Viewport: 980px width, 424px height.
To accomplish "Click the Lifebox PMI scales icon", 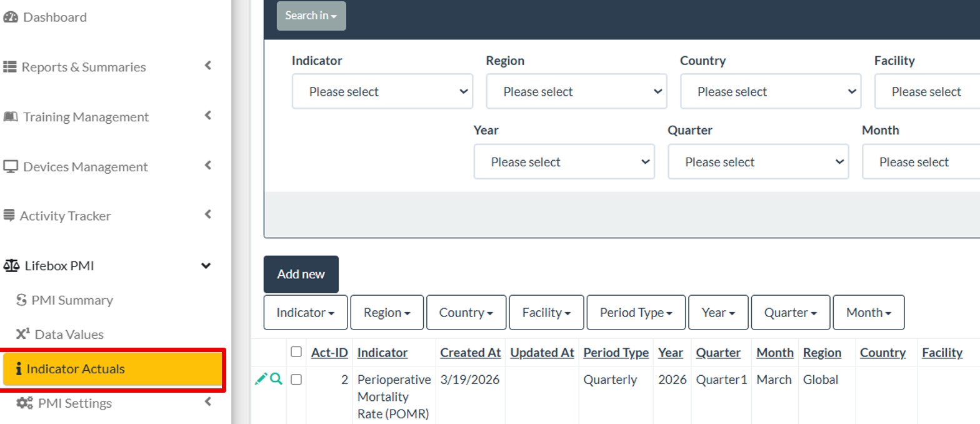I will 11,266.
